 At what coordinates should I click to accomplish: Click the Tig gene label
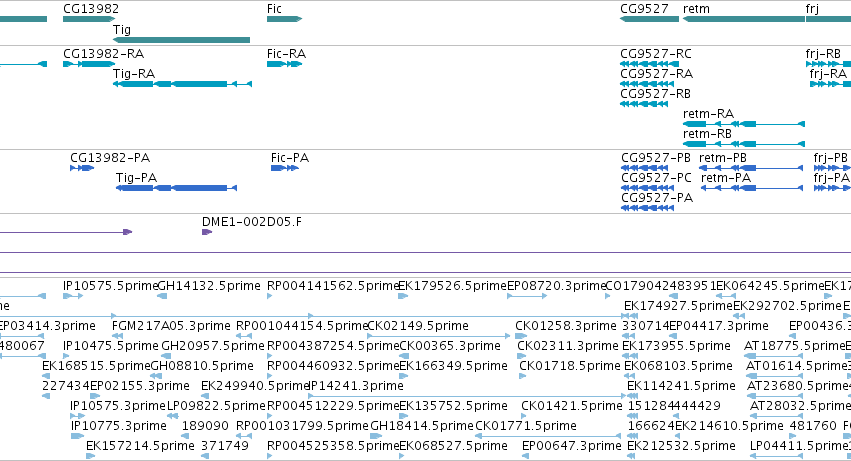(122, 30)
